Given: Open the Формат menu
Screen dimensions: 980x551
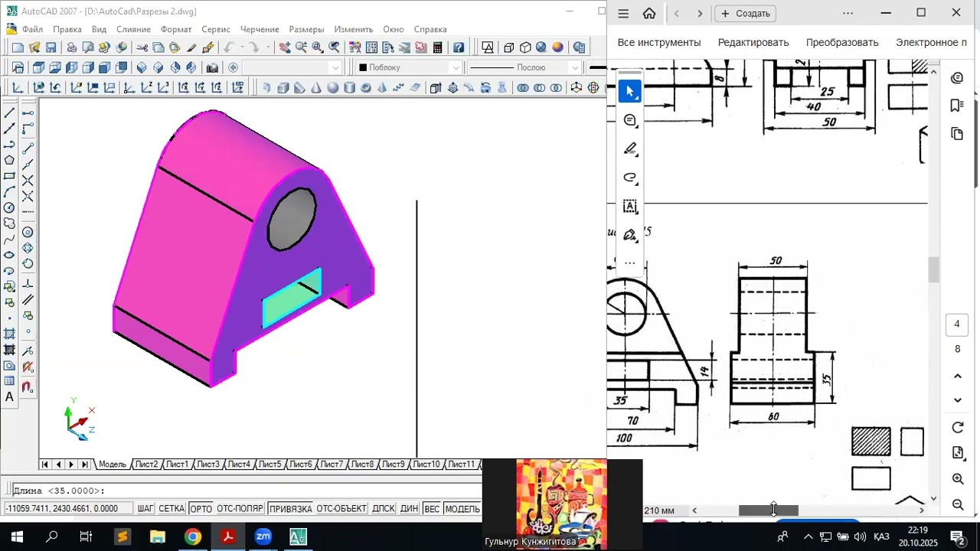Looking at the screenshot, I should 176,29.
